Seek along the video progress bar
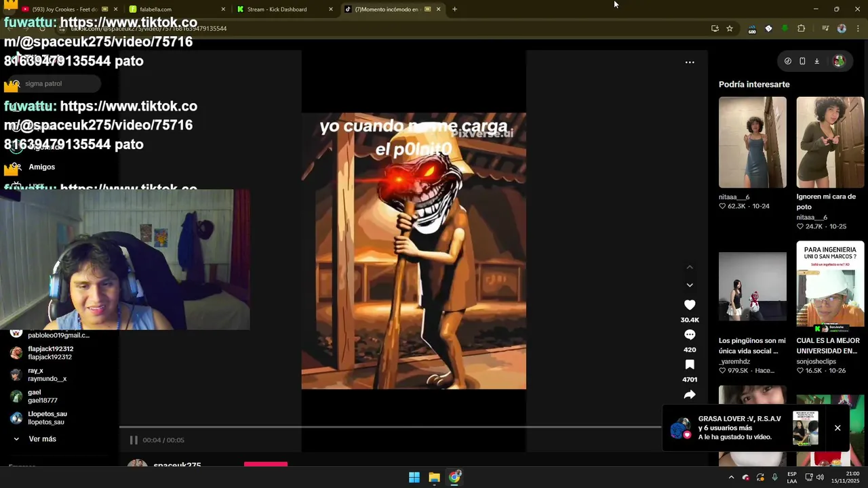The image size is (868, 488). pos(390,428)
